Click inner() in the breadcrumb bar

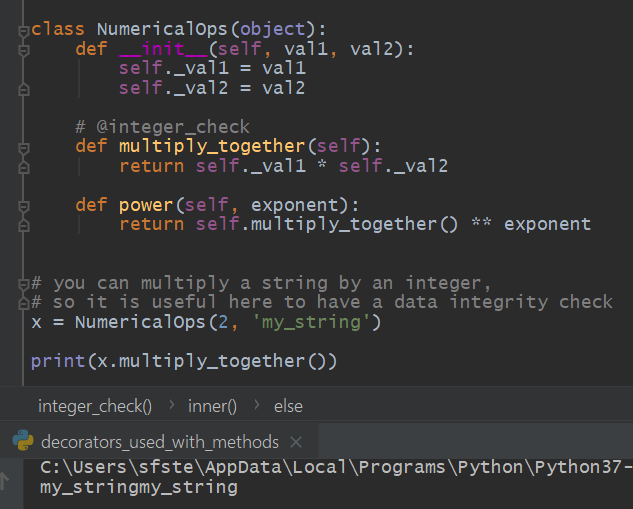214,406
